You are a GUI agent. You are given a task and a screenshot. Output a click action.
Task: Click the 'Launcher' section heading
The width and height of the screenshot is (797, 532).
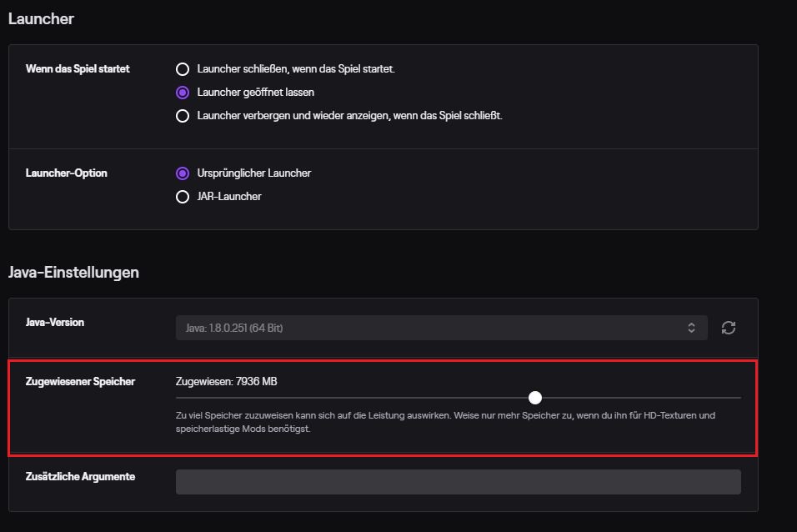coord(41,19)
